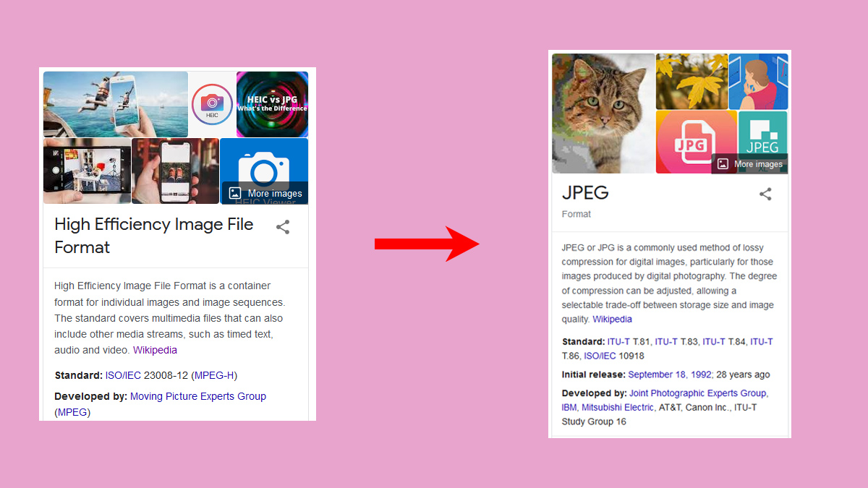The width and height of the screenshot is (868, 488).
Task: View the cat photo thumbnail
Action: click(x=603, y=112)
